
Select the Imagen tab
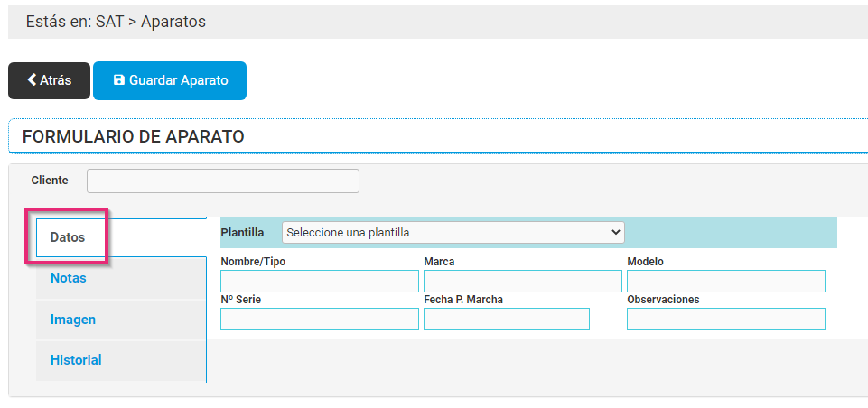tap(73, 319)
